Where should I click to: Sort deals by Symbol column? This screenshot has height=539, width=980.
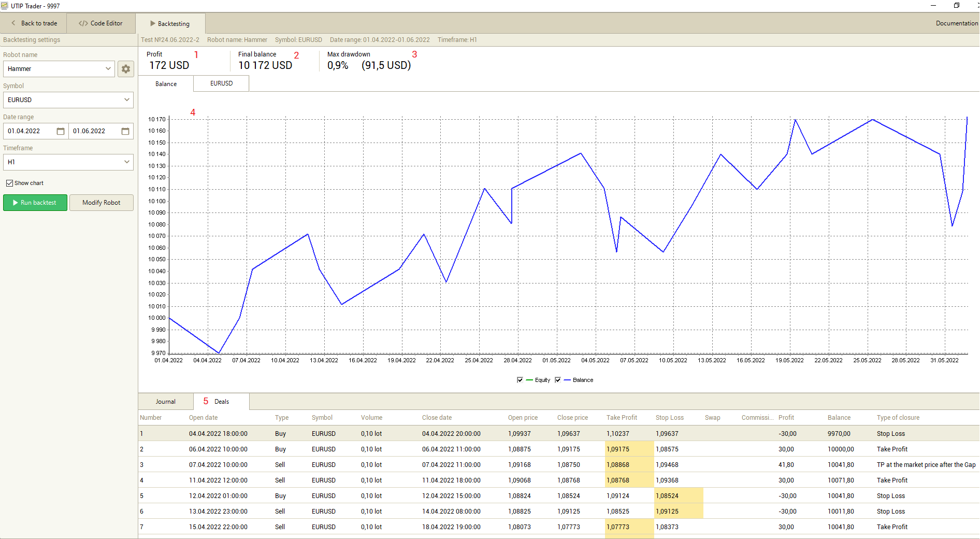[322, 418]
